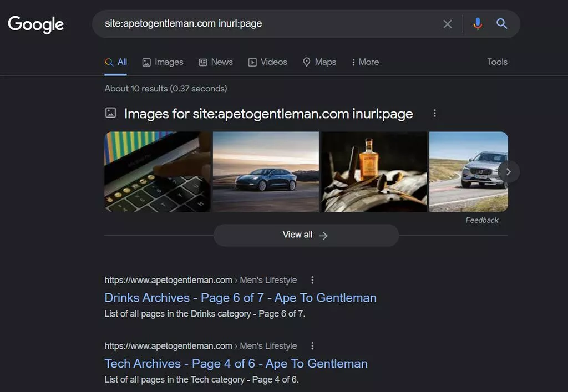Viewport: 568px width, 392px height.
Task: Start voice search with the microphone icon
Action: (478, 24)
